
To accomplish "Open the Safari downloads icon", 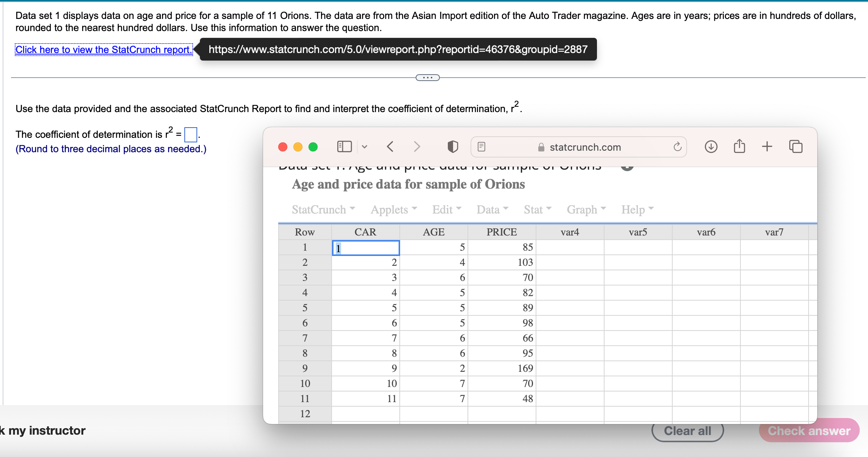I will coord(711,147).
